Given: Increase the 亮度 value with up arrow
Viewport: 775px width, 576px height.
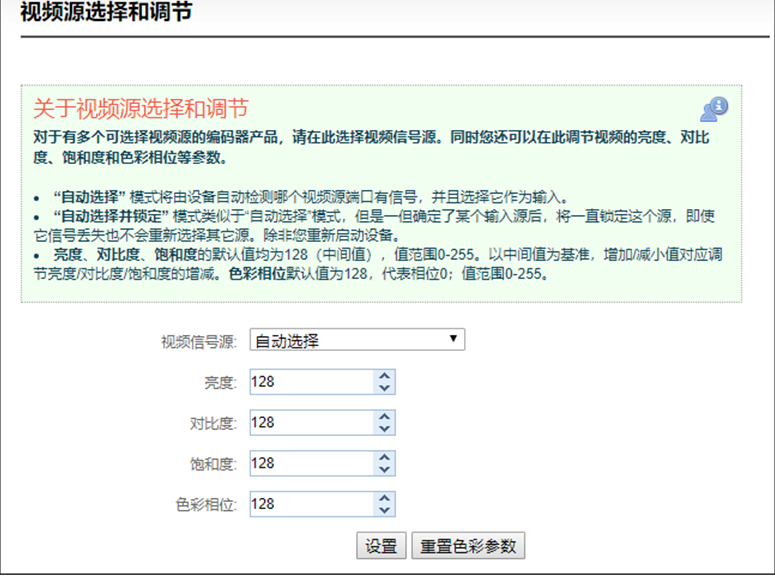Looking at the screenshot, I should click(384, 376).
